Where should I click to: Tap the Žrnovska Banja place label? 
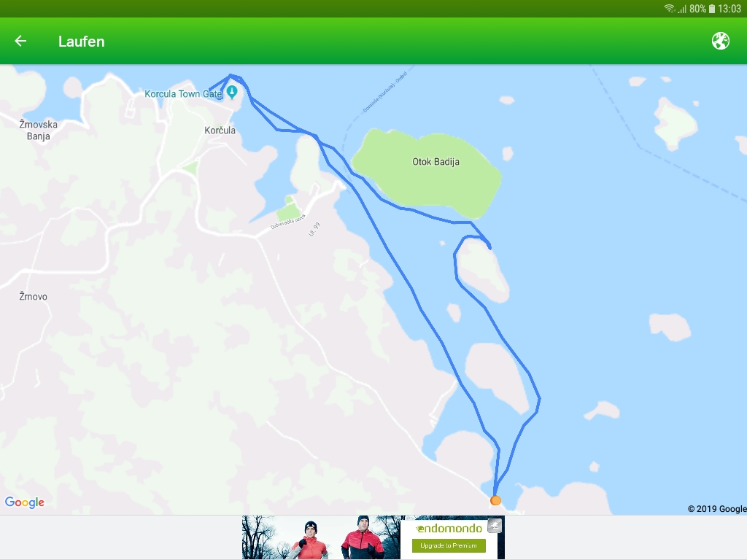38,130
